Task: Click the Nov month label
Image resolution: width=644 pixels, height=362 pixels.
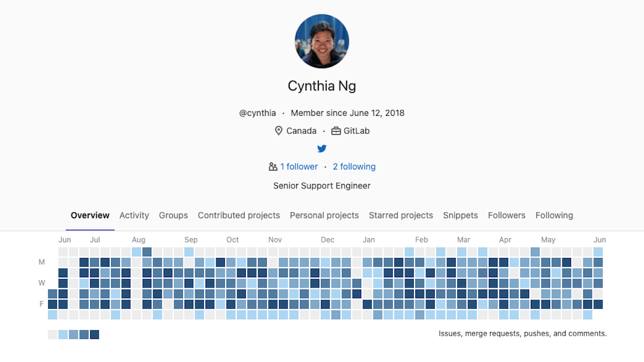Action: 275,240
